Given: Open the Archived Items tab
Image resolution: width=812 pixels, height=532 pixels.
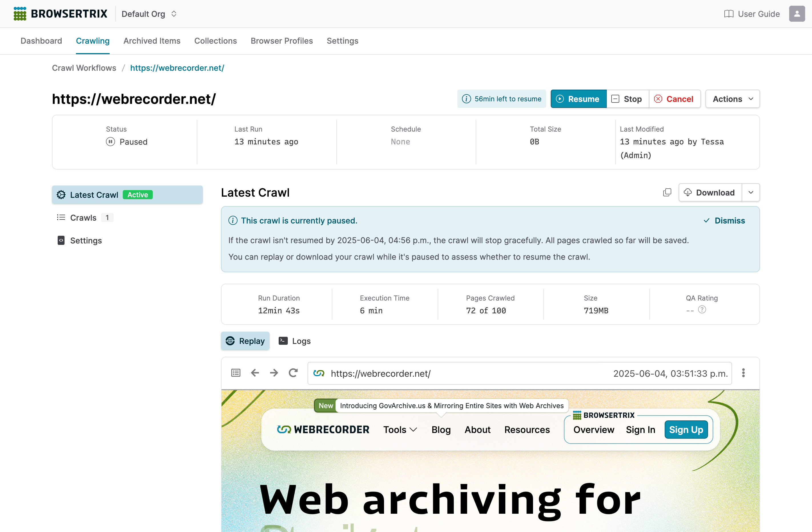Looking at the screenshot, I should [152, 41].
